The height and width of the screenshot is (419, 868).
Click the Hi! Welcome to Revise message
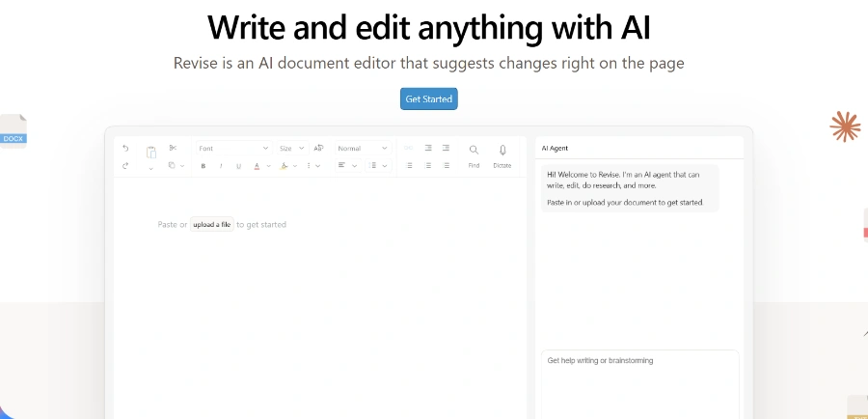click(623, 180)
